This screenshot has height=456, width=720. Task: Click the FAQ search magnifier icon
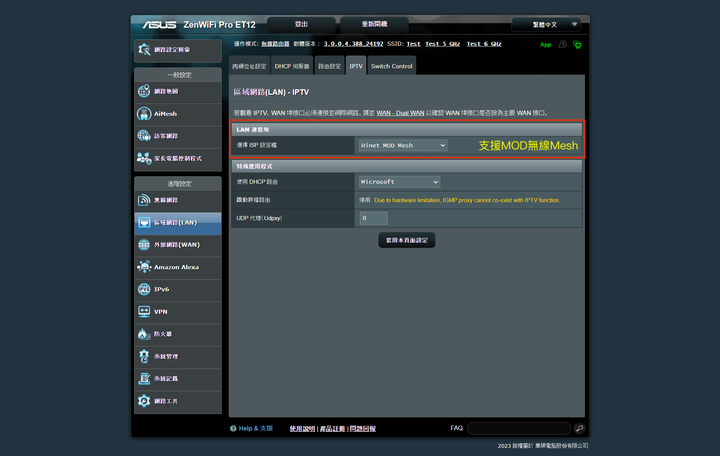[x=579, y=428]
